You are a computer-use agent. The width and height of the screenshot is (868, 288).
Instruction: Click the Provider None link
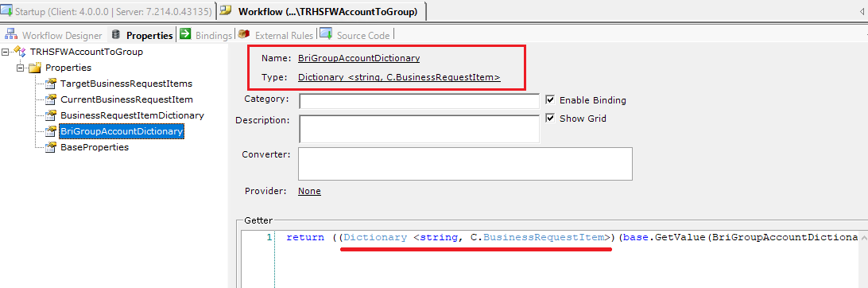pos(309,191)
